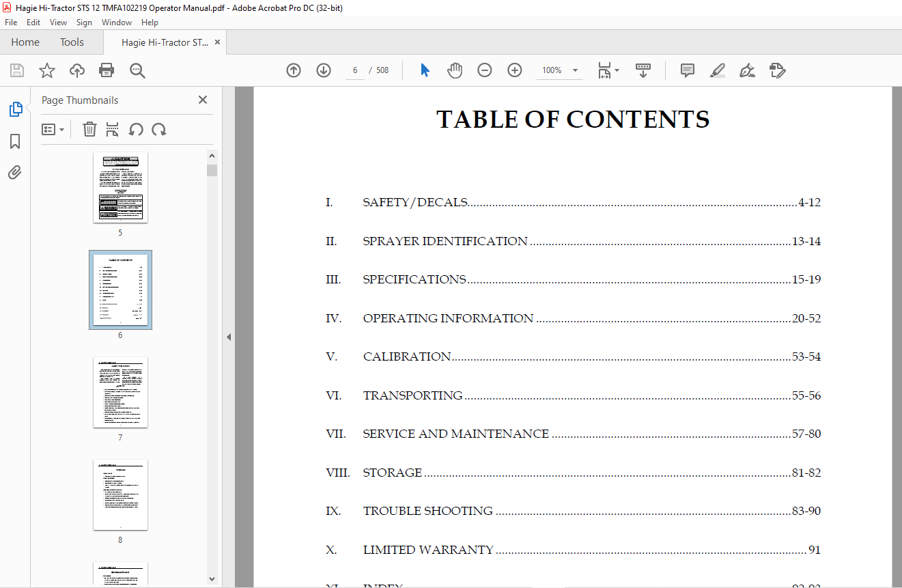
Task: Bookmark the file with the star icon
Action: pos(46,70)
